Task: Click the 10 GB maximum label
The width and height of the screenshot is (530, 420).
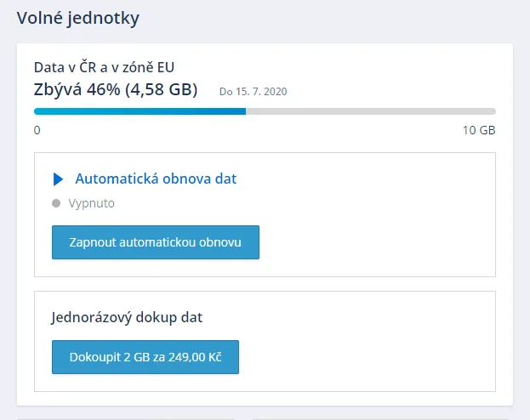Action: [x=478, y=130]
